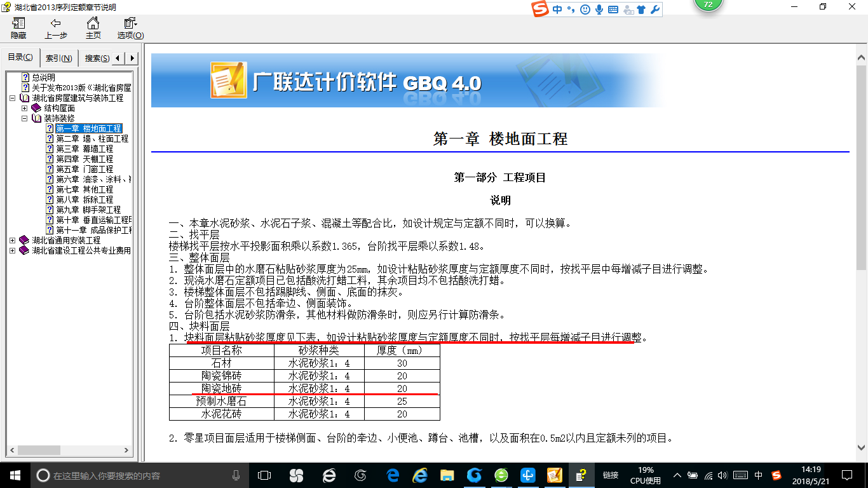The height and width of the screenshot is (488, 868).
Task: Open the 选项(O) toolbar menu
Action: click(131, 29)
